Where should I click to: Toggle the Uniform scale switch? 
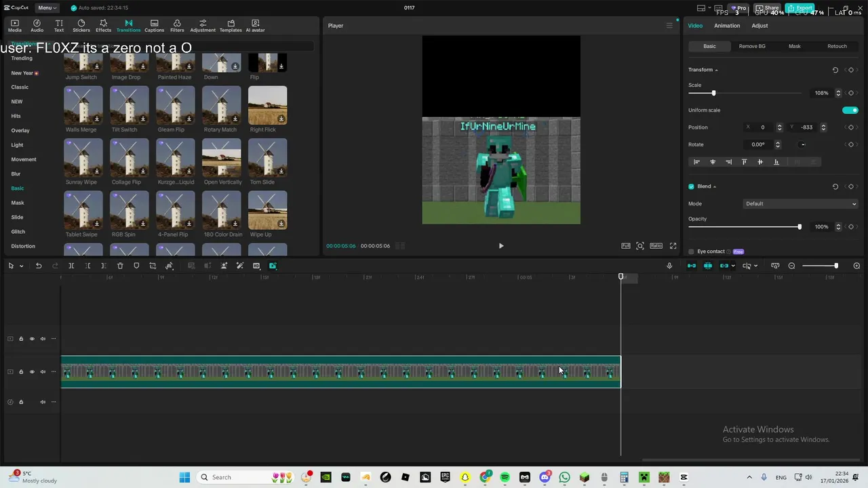tap(850, 110)
